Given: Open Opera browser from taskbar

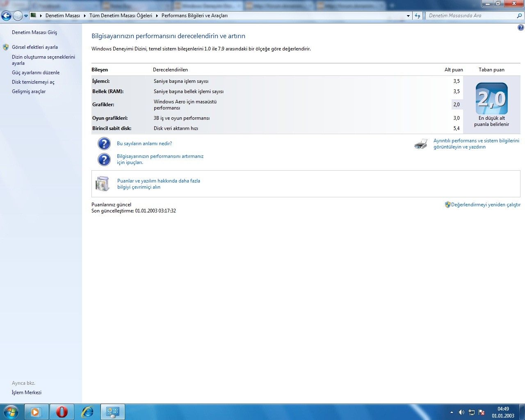Looking at the screenshot, I should 62,412.
